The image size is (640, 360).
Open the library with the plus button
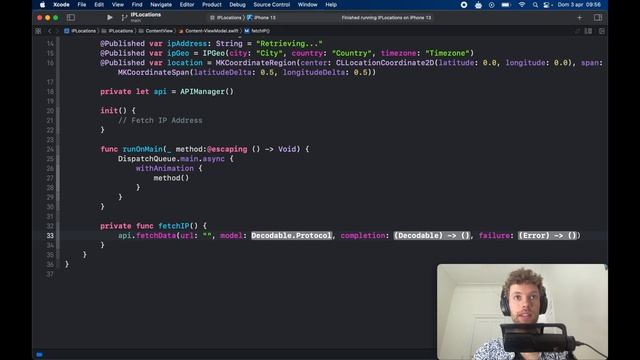pyautogui.click(x=580, y=18)
